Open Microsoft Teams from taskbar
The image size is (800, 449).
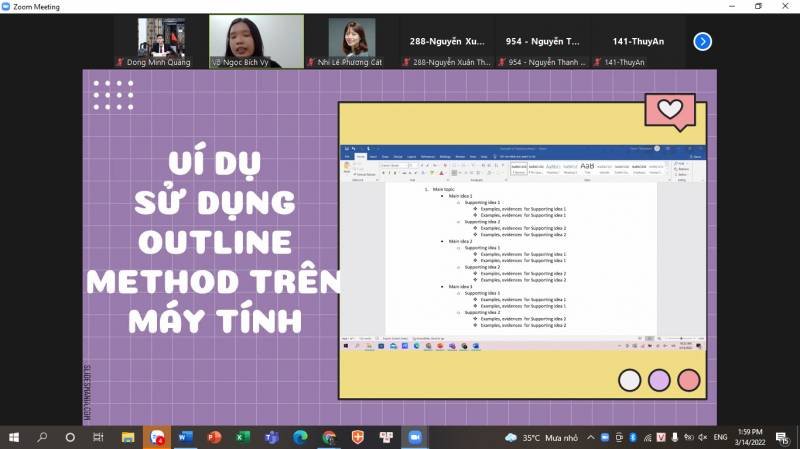[x=271, y=437]
